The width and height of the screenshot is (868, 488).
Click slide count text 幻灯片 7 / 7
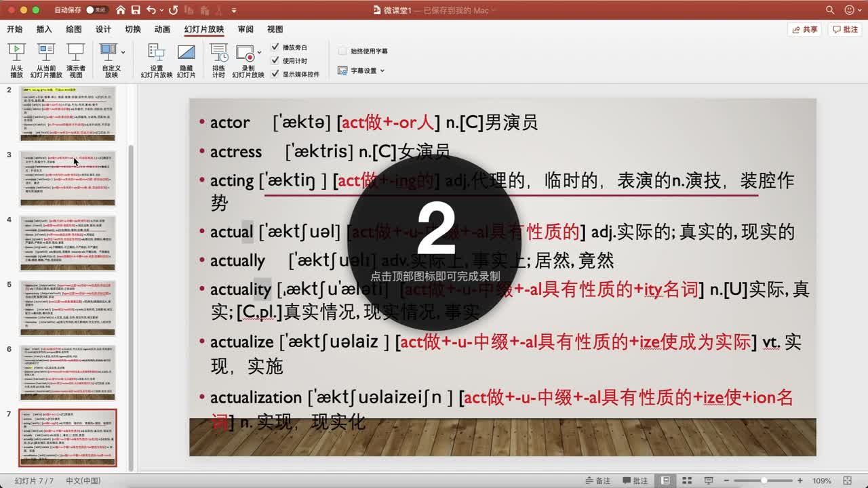(x=34, y=481)
